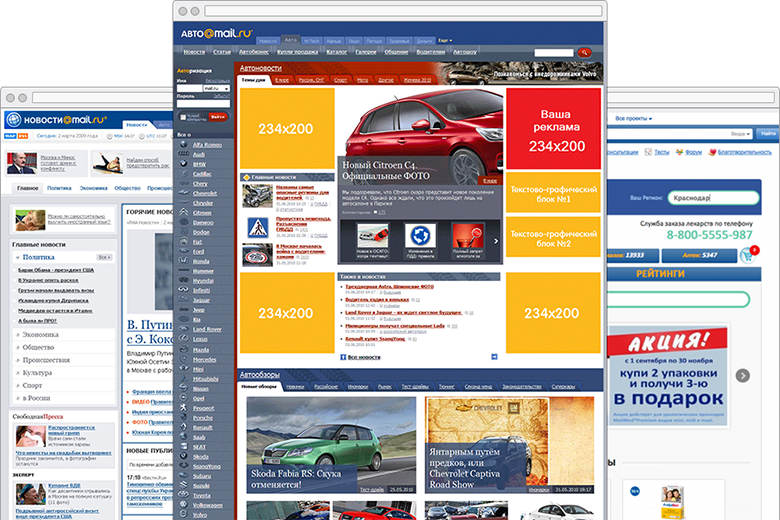Click the Peugeot lion logo icon
The image size is (780, 520).
tap(184, 408)
